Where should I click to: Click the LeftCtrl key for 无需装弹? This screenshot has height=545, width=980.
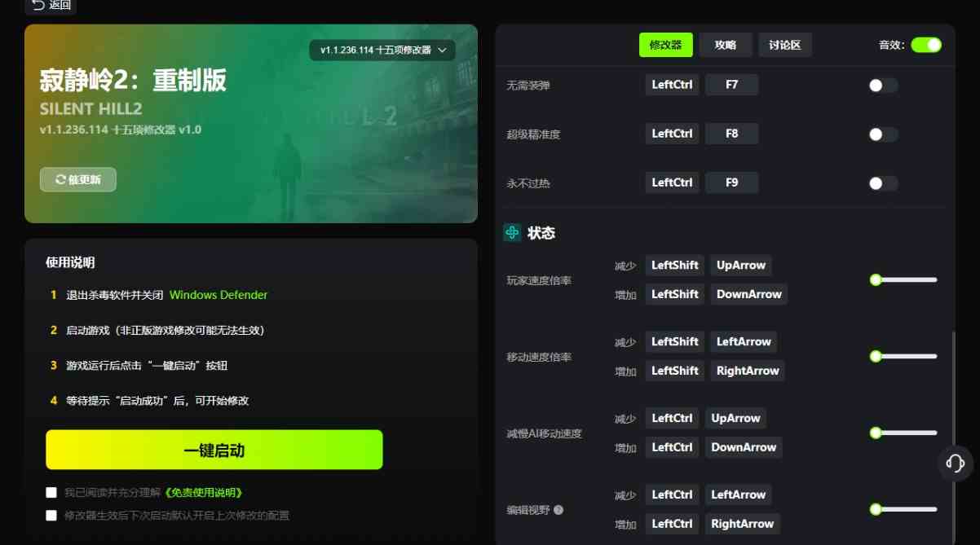click(x=672, y=85)
